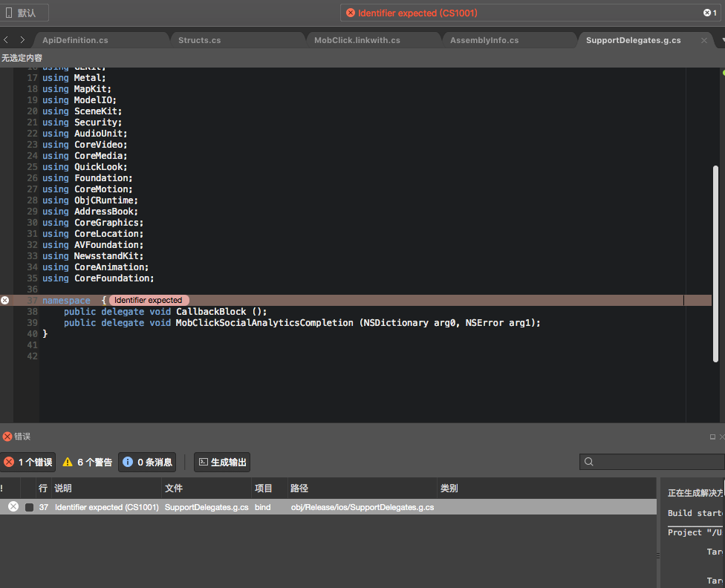The width and height of the screenshot is (725, 588).
Task: Click the error list search field
Action: click(x=652, y=462)
